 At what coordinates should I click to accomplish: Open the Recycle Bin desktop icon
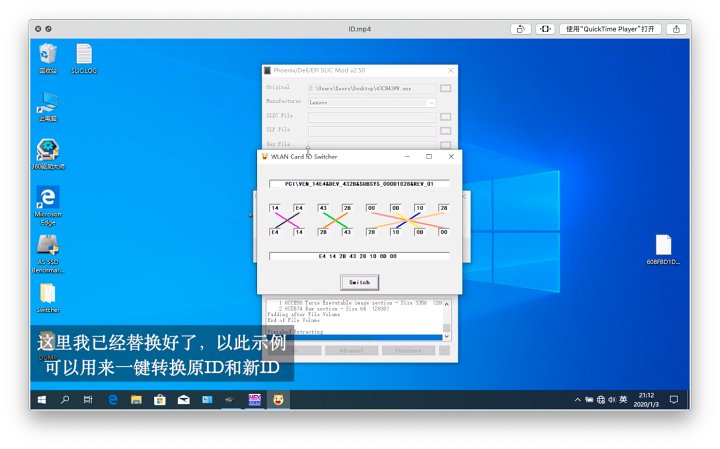pyautogui.click(x=48, y=58)
